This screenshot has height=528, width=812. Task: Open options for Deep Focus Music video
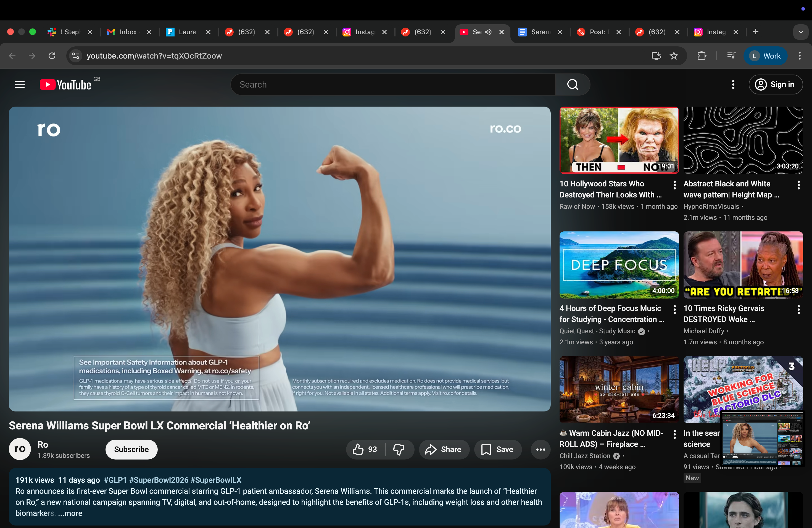674,309
